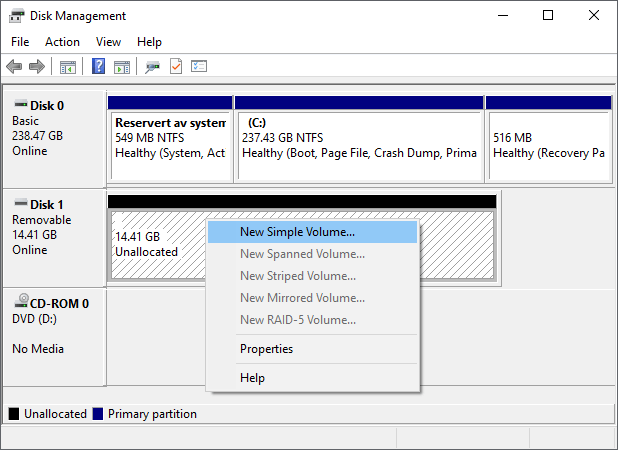The width and height of the screenshot is (618, 450).
Task: Click the black Unallocated legend swatch
Action: click(x=14, y=414)
